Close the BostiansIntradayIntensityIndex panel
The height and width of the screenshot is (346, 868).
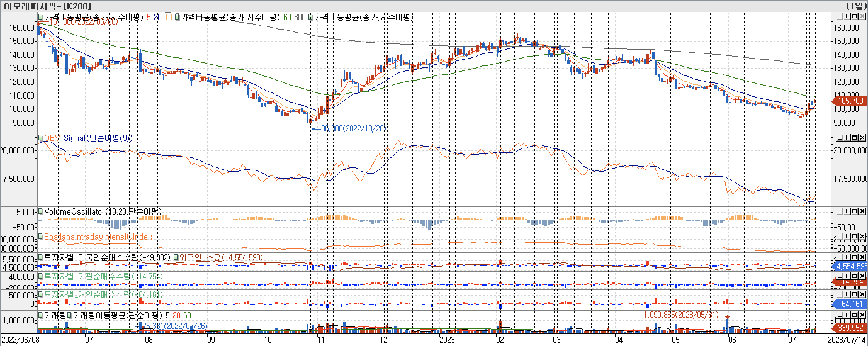pyautogui.click(x=862, y=237)
